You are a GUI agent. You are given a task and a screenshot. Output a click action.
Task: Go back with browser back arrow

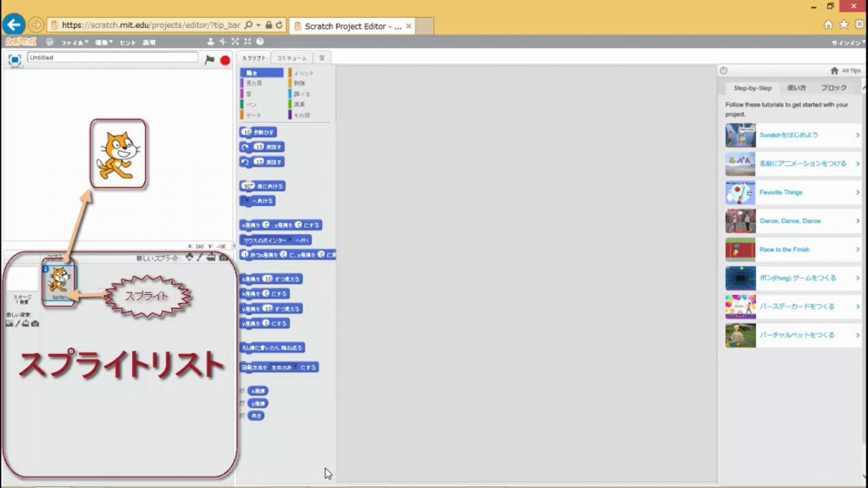point(14,25)
